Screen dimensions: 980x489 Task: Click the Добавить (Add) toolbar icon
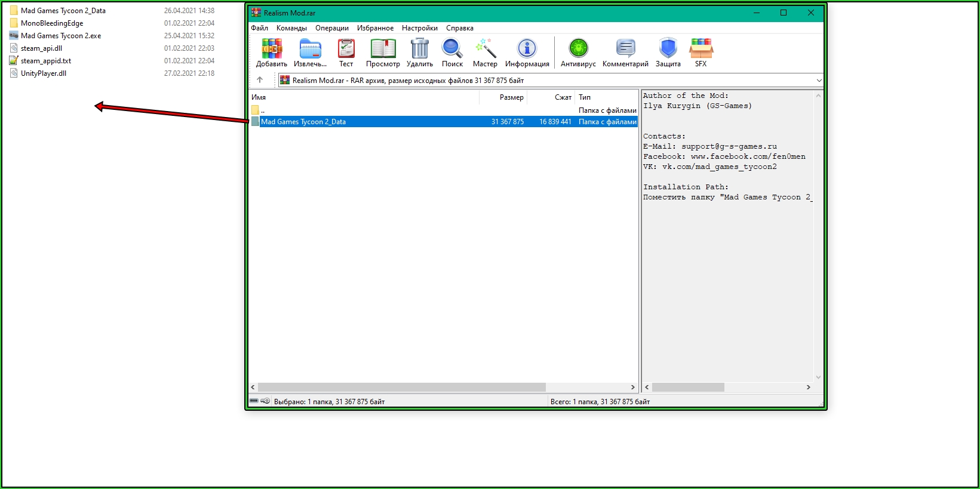[x=272, y=48]
